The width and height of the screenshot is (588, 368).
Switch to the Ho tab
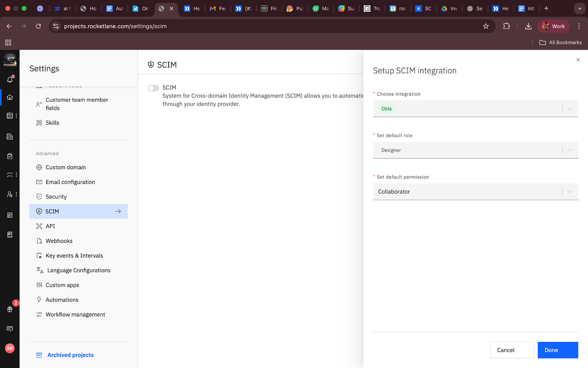point(88,8)
